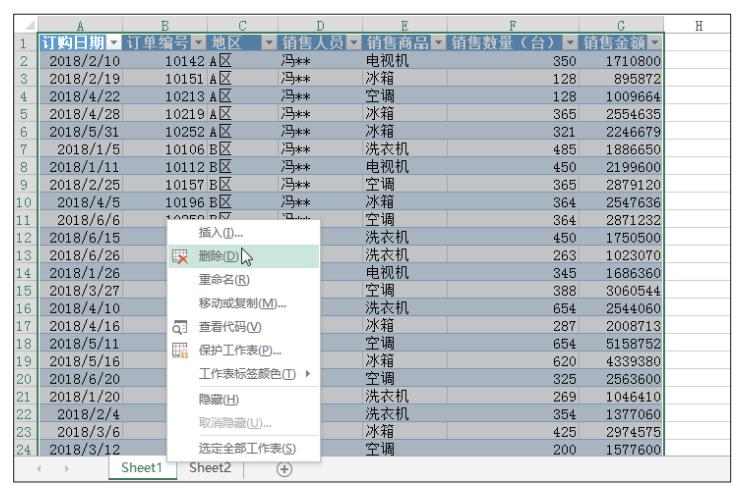Click quantity cell 200
This screenshot has width=742, height=496.
tap(513, 449)
